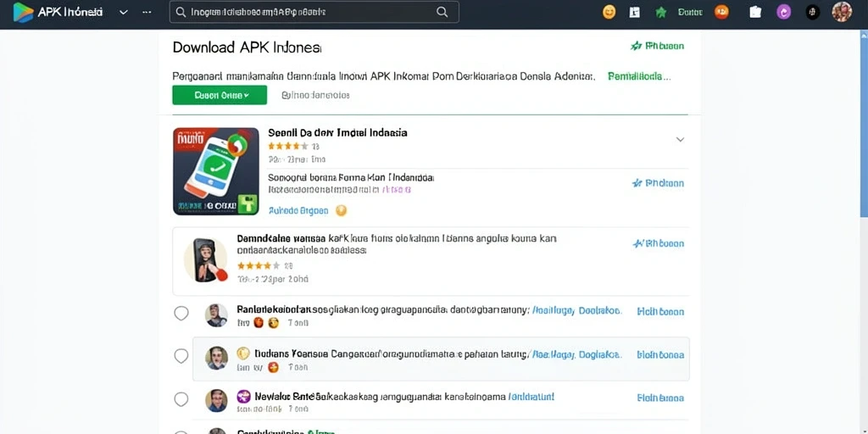Open the avatar on the 'Ranlarlekeinotar' row
868x434 pixels.
216,315
